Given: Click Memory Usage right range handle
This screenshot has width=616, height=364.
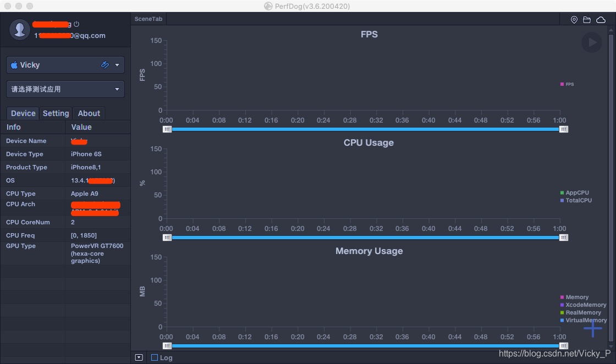Looking at the screenshot, I should click(x=563, y=346).
